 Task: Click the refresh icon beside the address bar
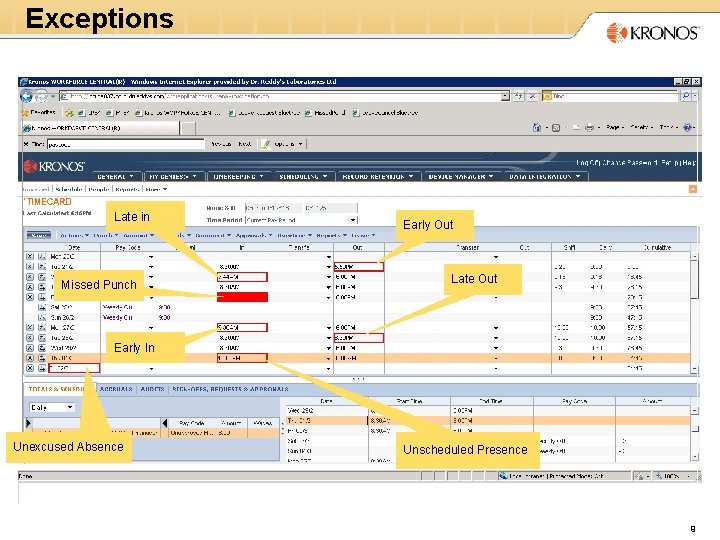point(518,96)
